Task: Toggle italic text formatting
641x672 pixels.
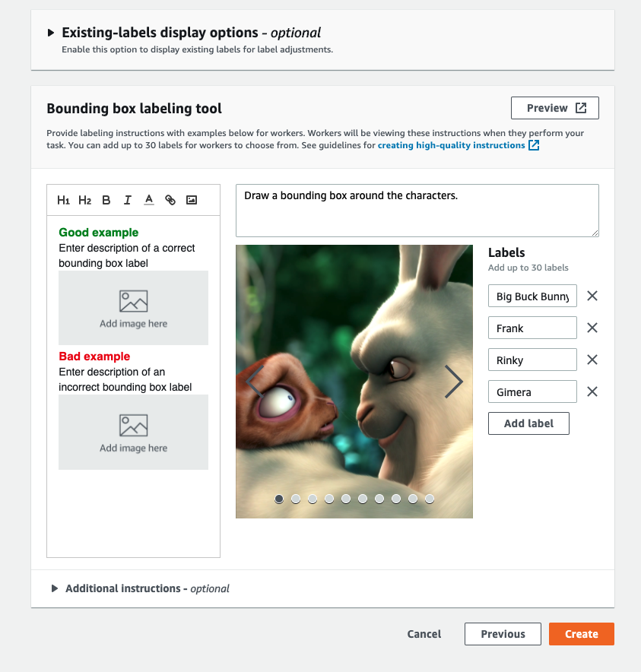Action: pyautogui.click(x=128, y=200)
